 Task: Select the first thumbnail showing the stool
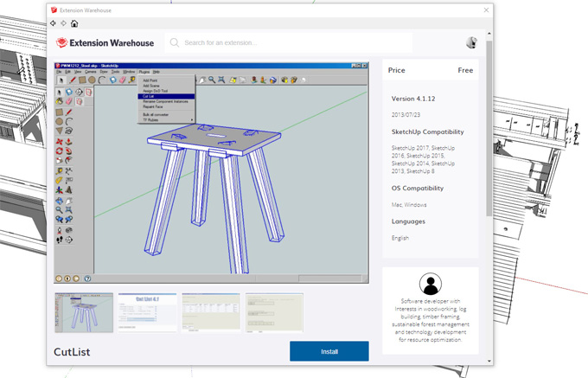[84, 313]
